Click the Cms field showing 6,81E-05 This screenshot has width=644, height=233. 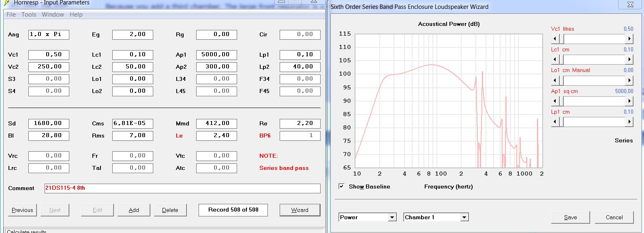133,123
